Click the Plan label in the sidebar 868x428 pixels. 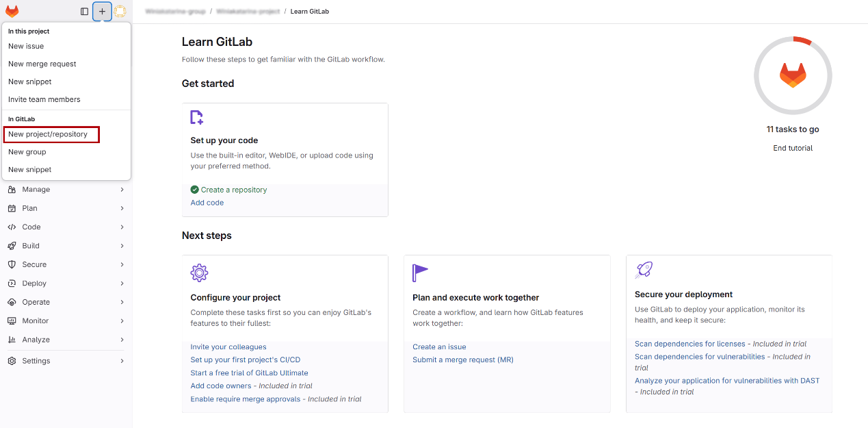[29, 208]
